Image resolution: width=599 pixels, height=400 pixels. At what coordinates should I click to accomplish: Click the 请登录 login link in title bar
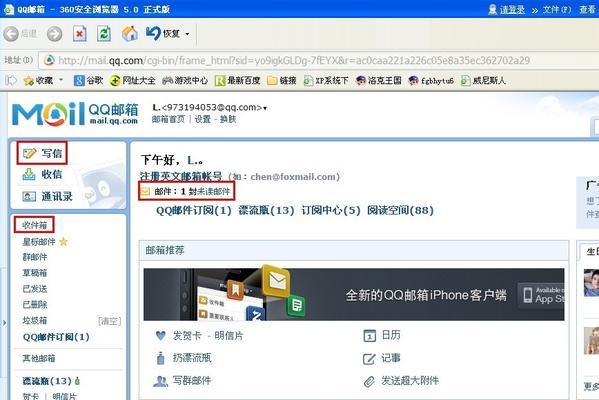coord(512,9)
